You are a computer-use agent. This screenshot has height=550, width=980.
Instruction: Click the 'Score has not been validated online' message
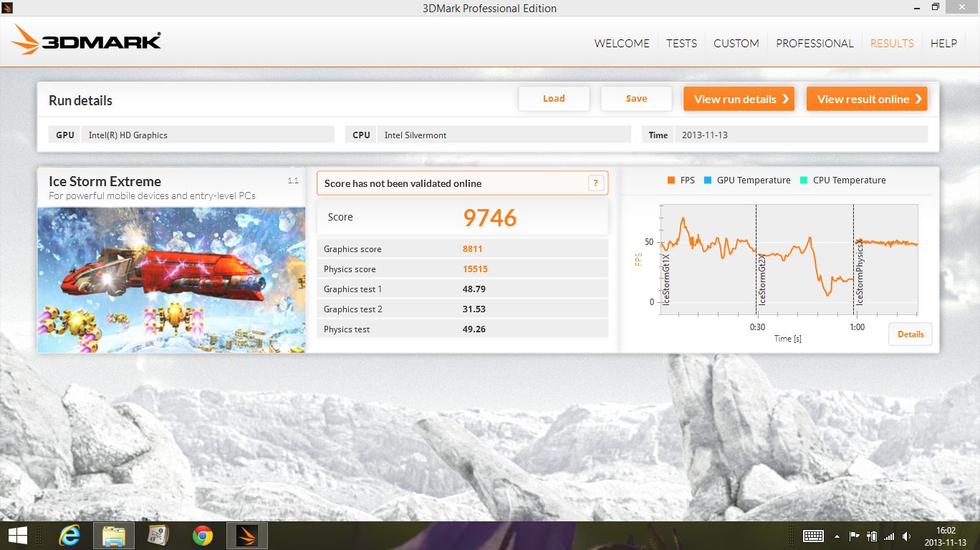pyautogui.click(x=403, y=183)
